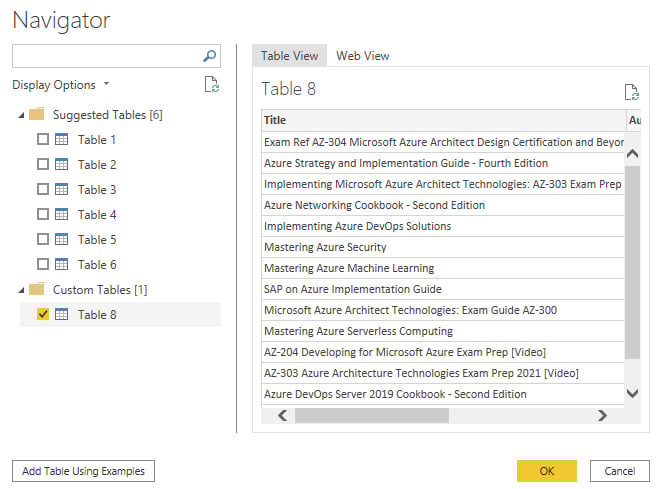Click 'Azure Strategy and Implementation Guide - Fourth Edition'
The height and width of the screenshot is (489, 657).
point(443,163)
